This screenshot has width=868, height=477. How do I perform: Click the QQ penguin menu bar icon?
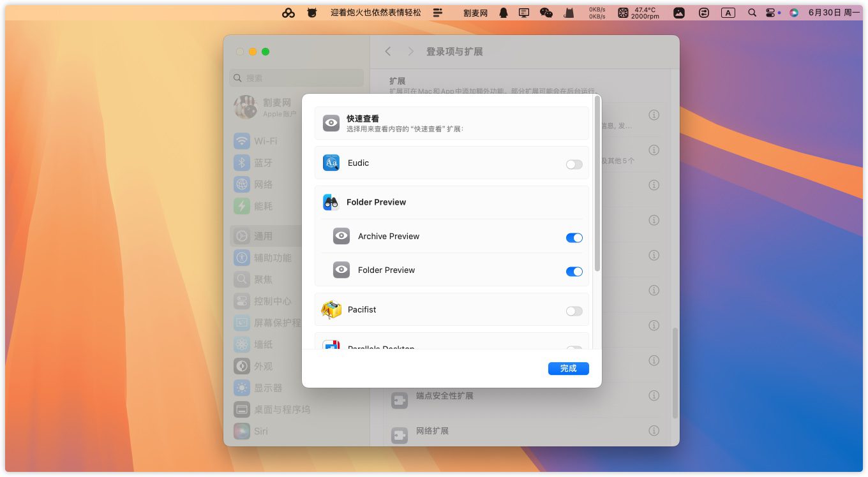tap(504, 13)
